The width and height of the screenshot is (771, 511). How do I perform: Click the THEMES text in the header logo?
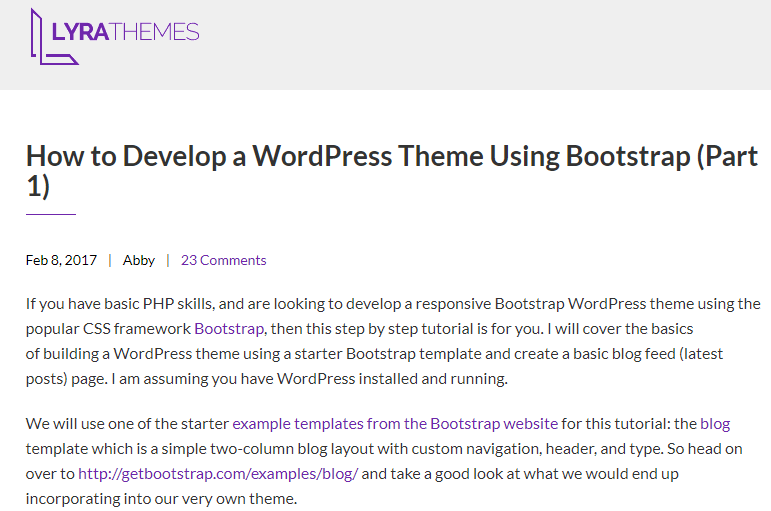(x=155, y=32)
